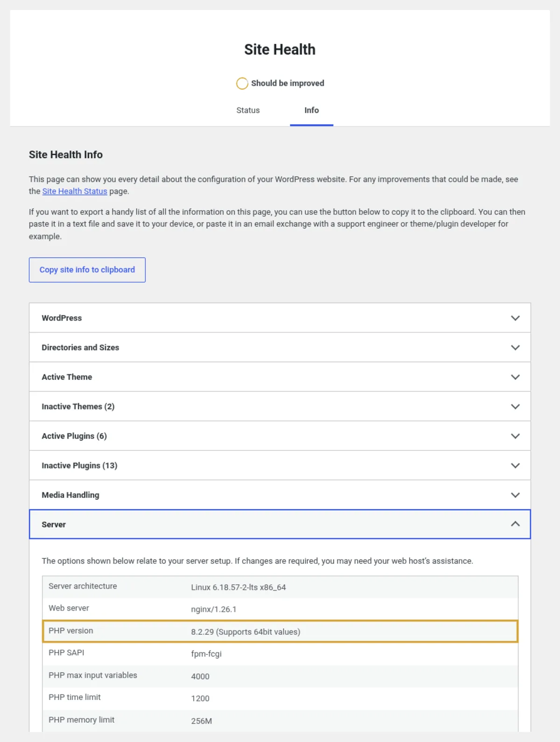Click the 'PHP memory limit' row label

(82, 720)
